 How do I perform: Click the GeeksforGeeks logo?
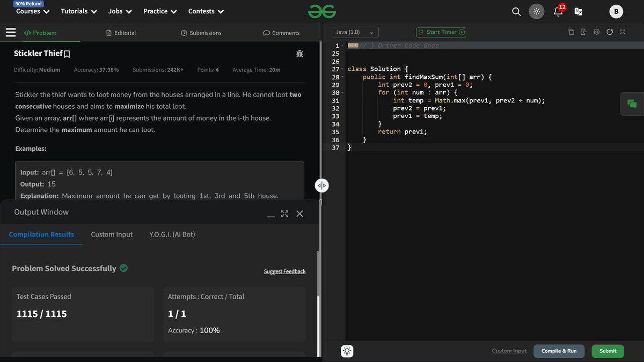(322, 11)
